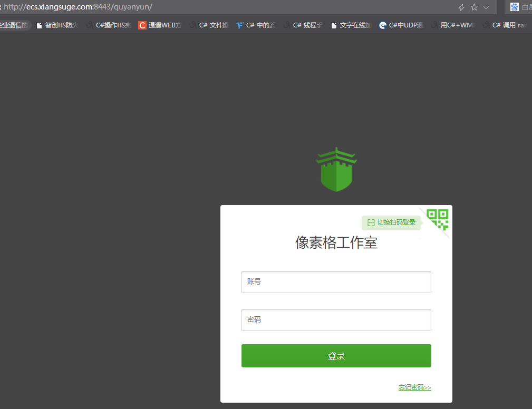This screenshot has height=409, width=532.
Task: Click the QR code login icon
Action: pos(438,219)
